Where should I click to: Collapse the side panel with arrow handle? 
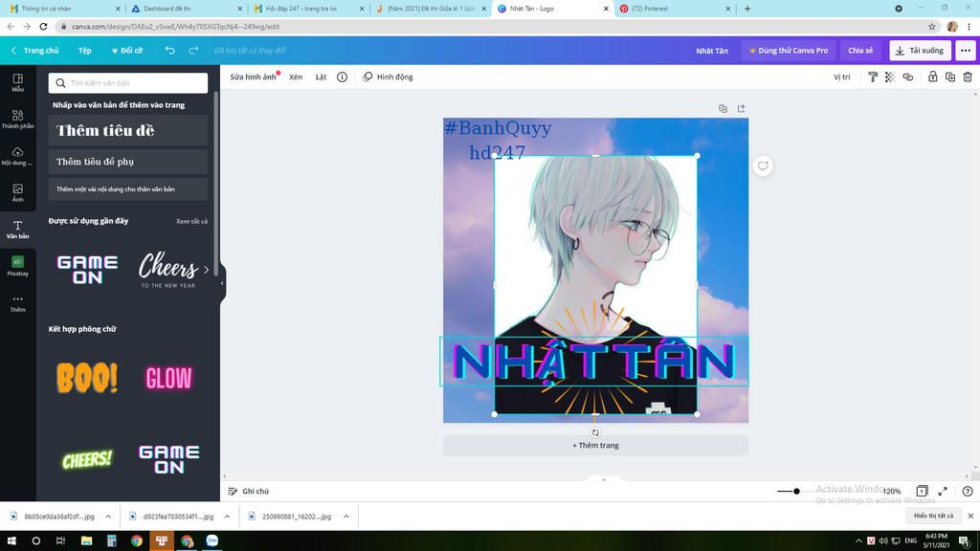pos(222,283)
